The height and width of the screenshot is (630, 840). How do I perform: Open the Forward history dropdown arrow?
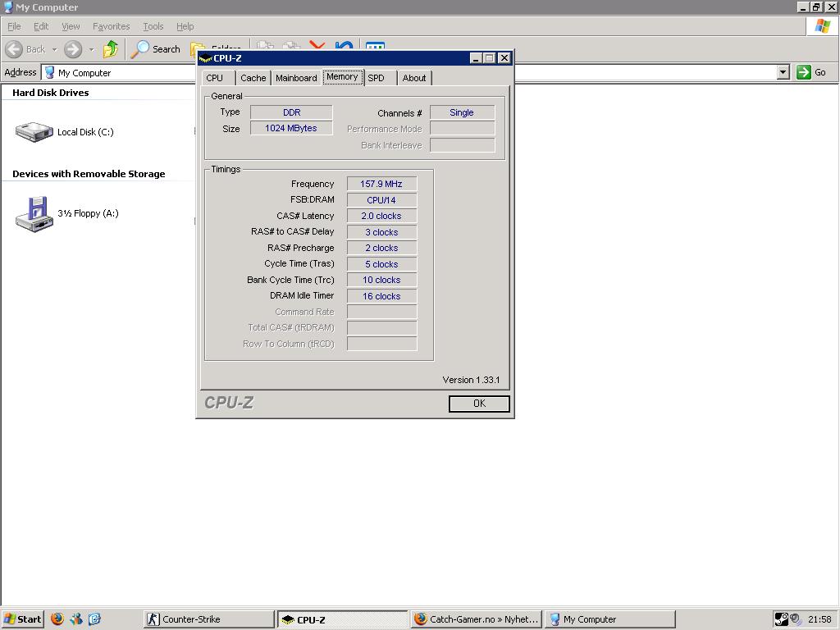[91, 49]
